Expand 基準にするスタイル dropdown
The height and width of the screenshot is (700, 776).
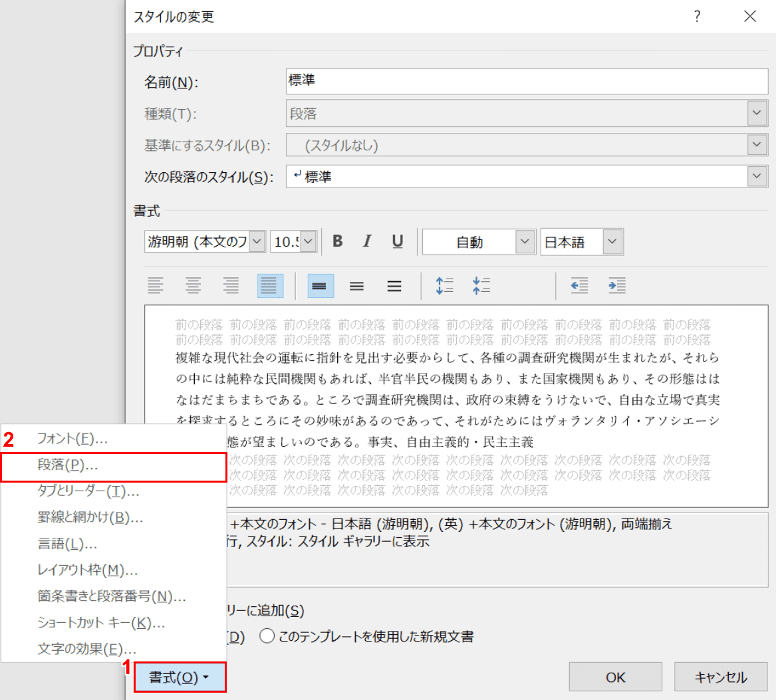click(x=757, y=144)
